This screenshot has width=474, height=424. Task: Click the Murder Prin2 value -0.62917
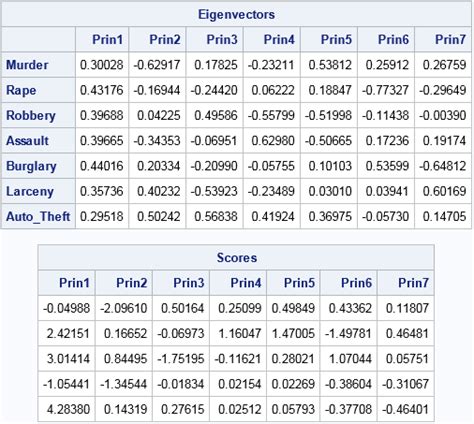click(x=157, y=65)
